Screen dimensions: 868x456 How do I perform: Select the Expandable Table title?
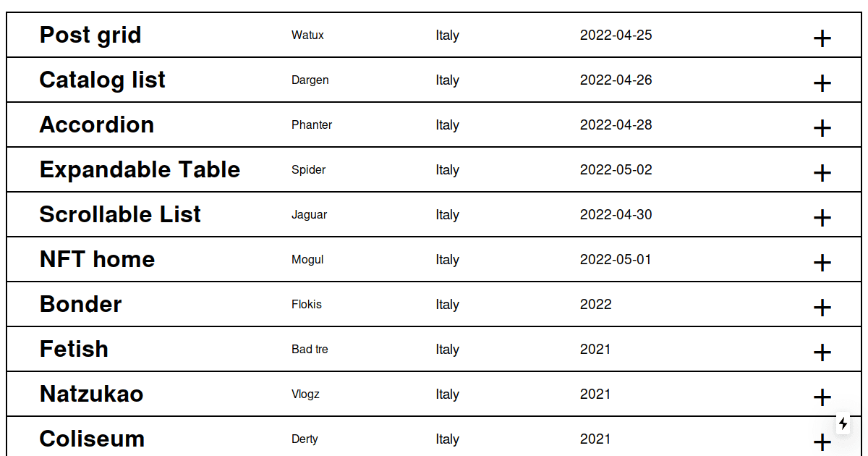tap(140, 169)
